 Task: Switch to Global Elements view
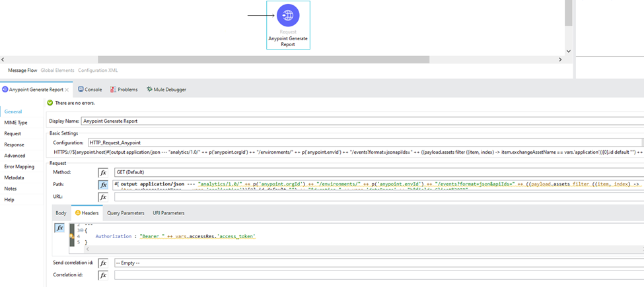coord(57,71)
